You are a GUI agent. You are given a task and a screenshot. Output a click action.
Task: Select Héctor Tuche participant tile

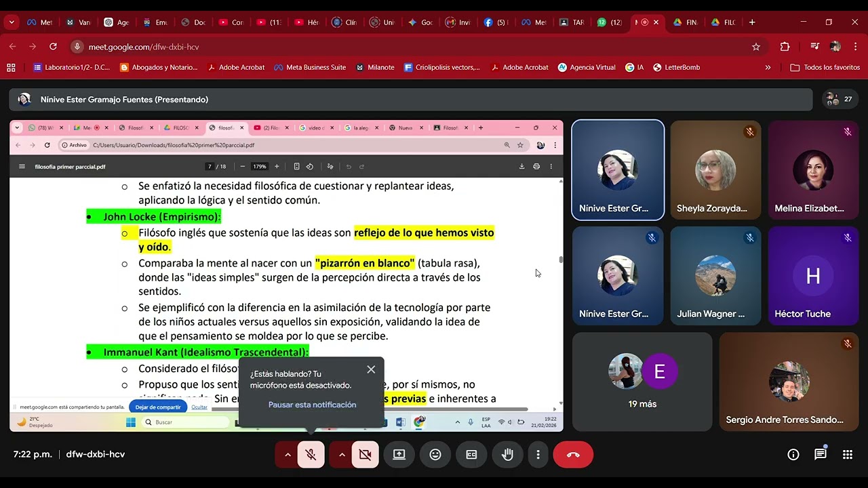click(813, 276)
